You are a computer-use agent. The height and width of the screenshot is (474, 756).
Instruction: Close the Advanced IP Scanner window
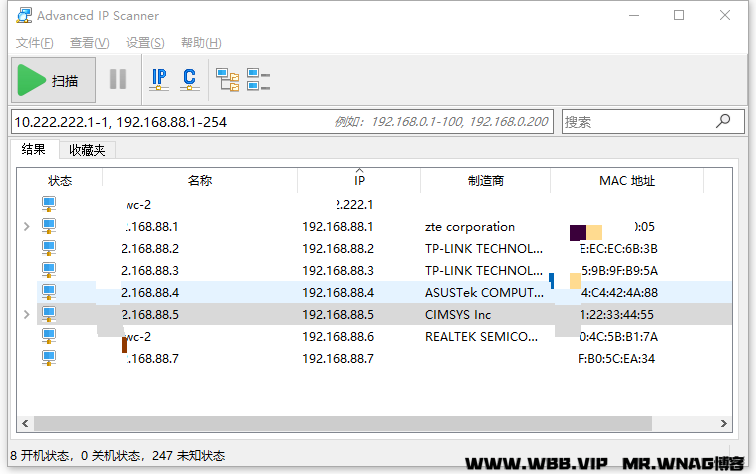tap(725, 15)
